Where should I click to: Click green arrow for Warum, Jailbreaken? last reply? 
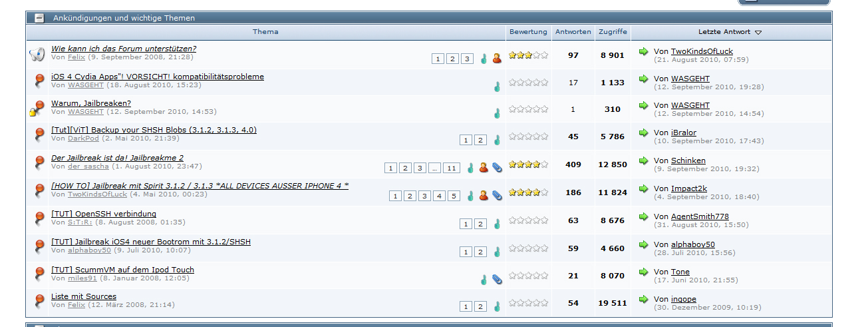pos(643,105)
